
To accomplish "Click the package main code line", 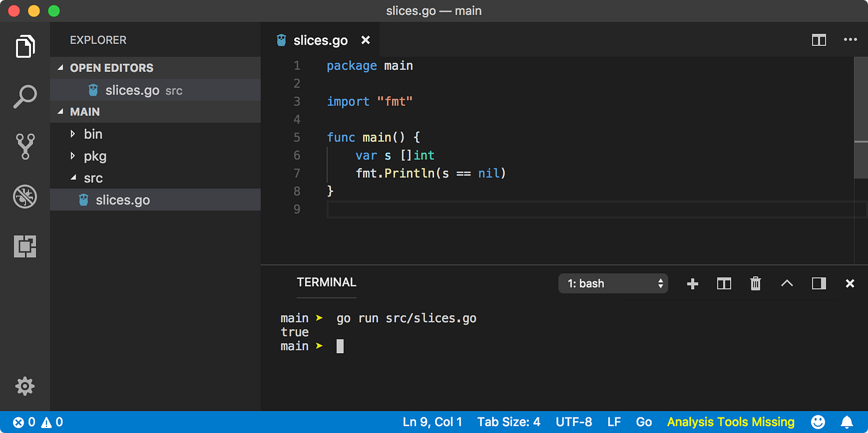I will click(x=370, y=66).
